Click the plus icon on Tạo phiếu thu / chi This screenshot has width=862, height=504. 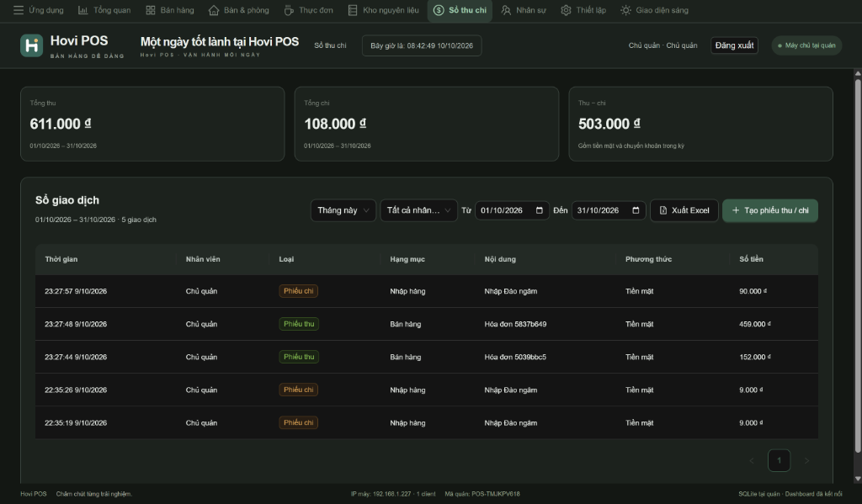[736, 210]
